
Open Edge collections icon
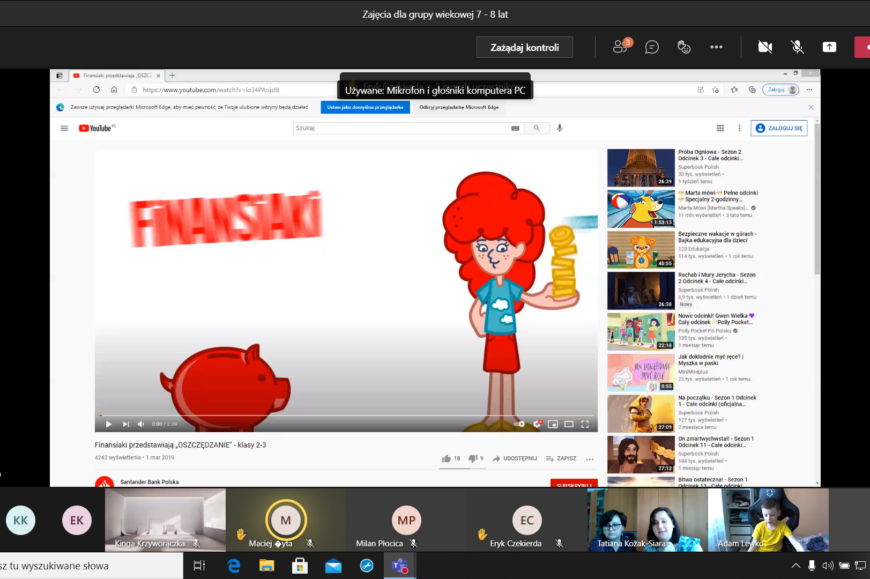[x=752, y=90]
